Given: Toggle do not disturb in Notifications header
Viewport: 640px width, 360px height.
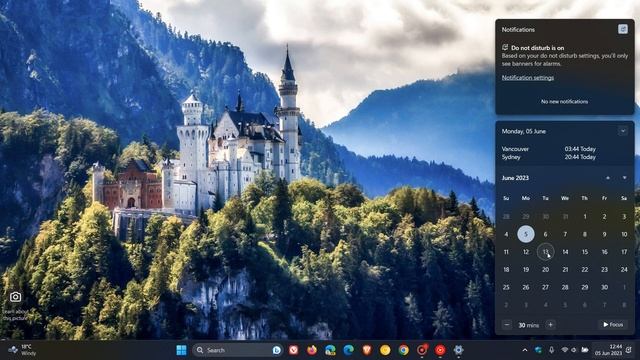Looking at the screenshot, I should pyautogui.click(x=623, y=29).
